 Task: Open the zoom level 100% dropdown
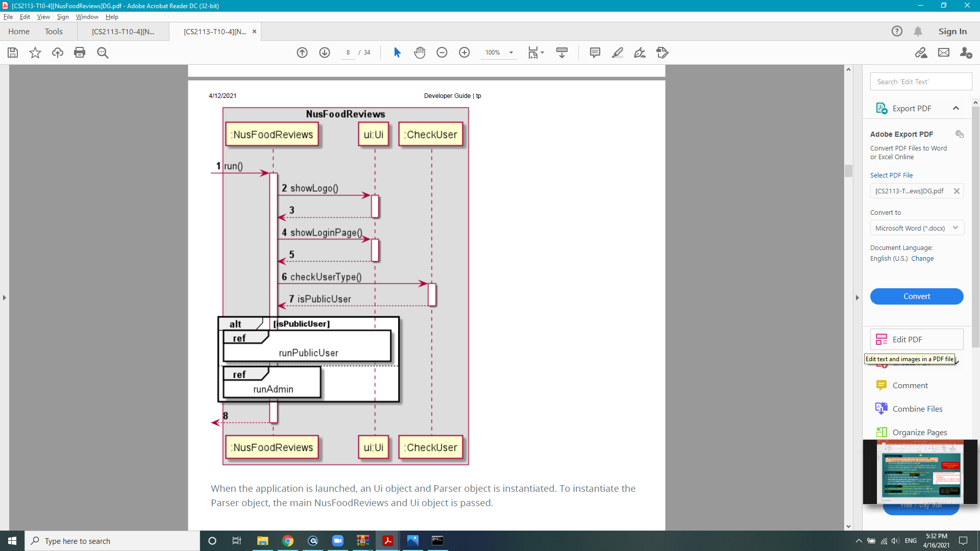pyautogui.click(x=511, y=53)
